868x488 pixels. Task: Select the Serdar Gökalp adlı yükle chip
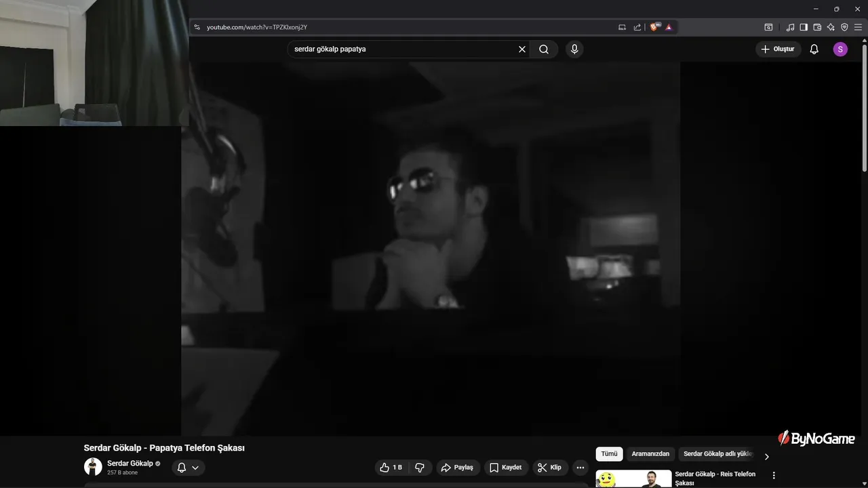[x=717, y=454]
